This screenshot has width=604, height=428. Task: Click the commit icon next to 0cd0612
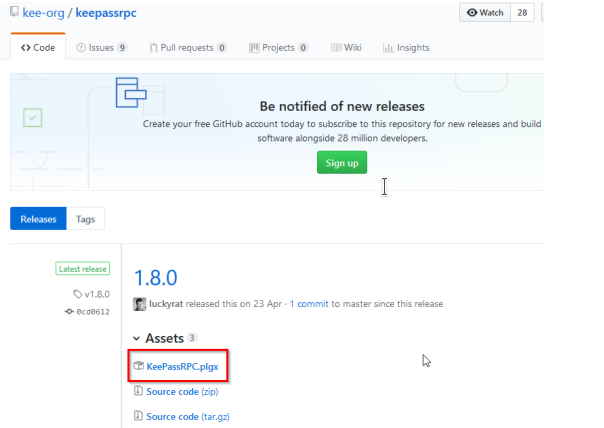[69, 311]
